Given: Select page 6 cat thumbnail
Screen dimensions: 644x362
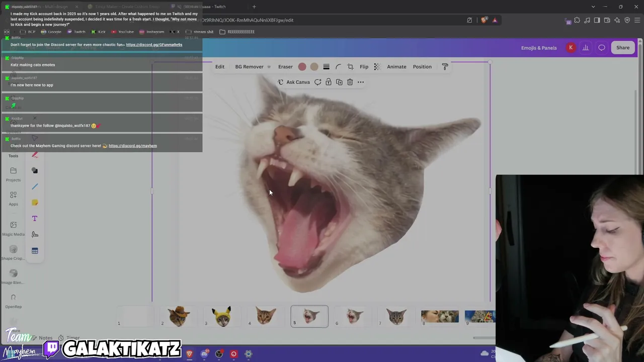Looking at the screenshot, I should pos(353,316).
